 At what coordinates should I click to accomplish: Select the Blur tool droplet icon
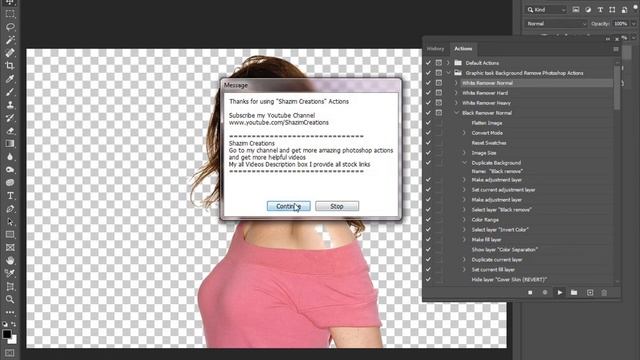(x=10, y=157)
